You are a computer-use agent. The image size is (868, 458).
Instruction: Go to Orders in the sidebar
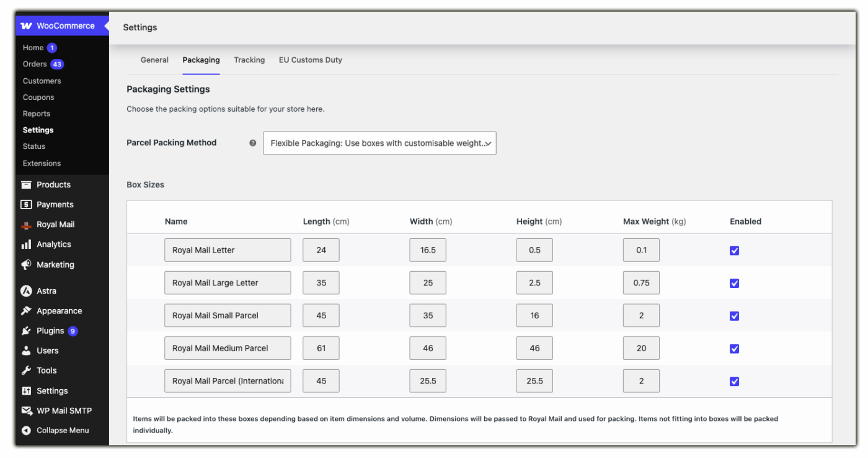point(35,65)
